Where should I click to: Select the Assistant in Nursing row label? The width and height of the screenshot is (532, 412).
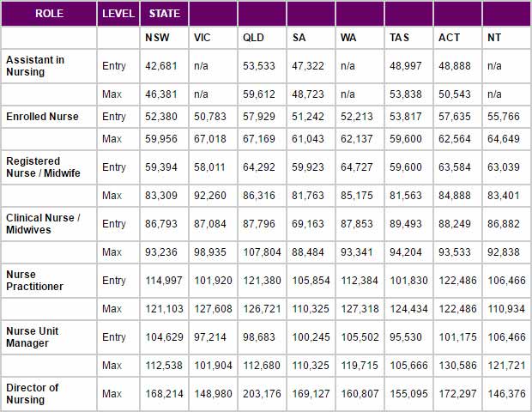pos(35,66)
